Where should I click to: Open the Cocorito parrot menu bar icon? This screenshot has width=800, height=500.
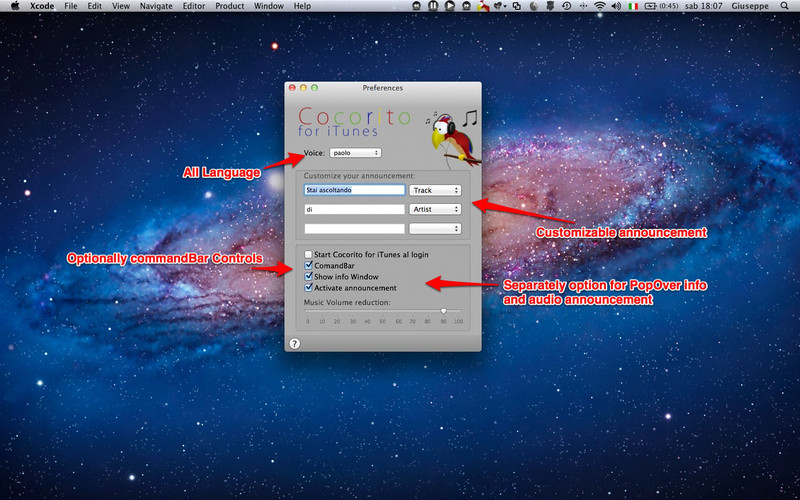point(482,6)
